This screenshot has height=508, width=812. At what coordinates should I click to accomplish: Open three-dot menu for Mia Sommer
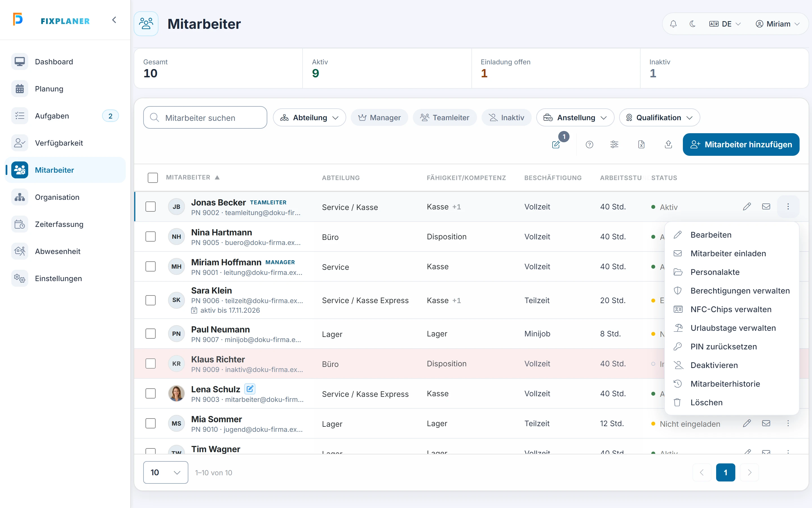788,423
